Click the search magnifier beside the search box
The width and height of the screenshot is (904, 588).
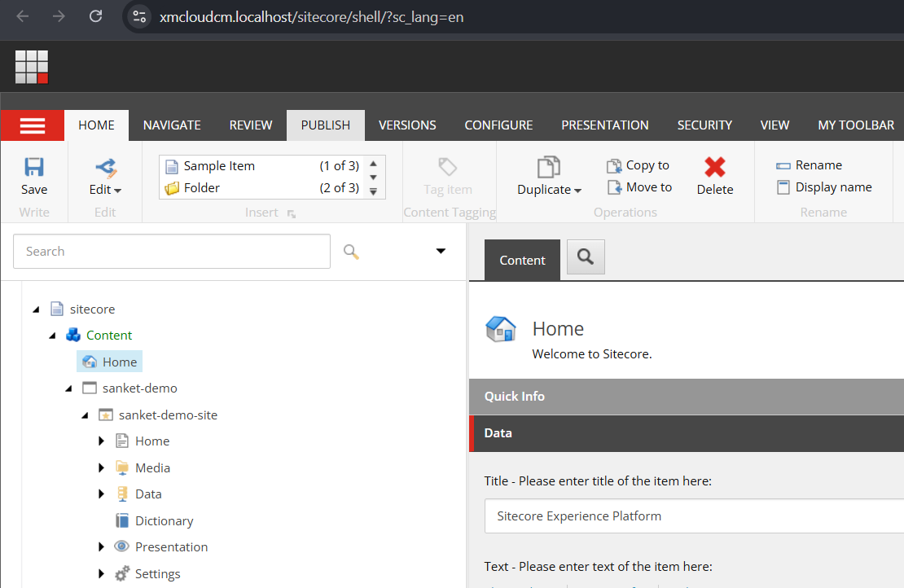click(351, 251)
